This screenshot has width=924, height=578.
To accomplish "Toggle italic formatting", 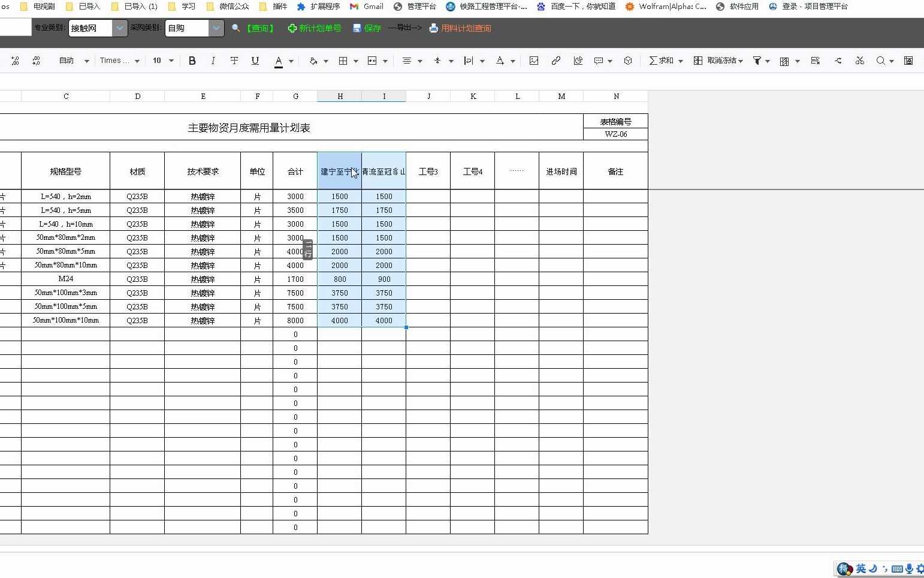I will [x=213, y=61].
